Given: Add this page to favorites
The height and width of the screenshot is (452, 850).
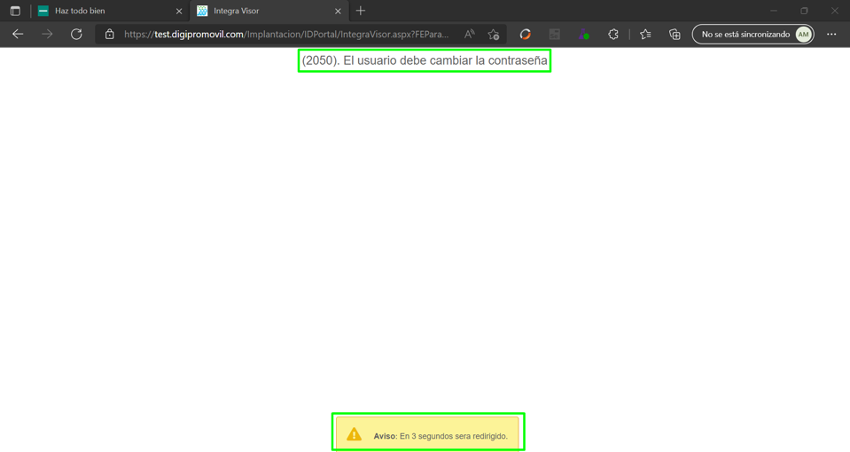Looking at the screenshot, I should pyautogui.click(x=493, y=34).
